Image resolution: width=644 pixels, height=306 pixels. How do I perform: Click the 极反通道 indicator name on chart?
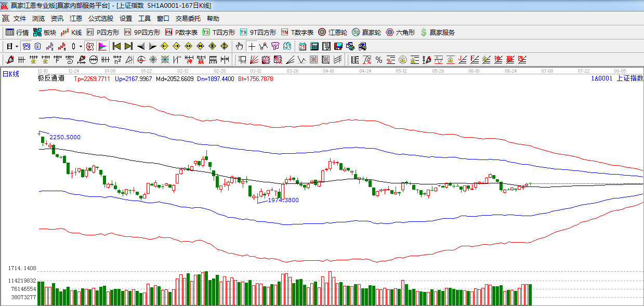pyautogui.click(x=51, y=78)
